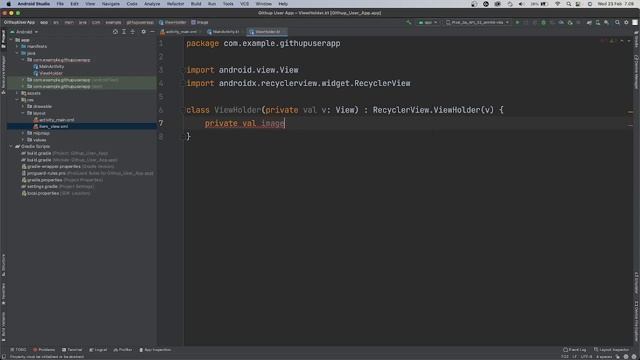The width and height of the screenshot is (640, 360).
Task: Click the Make Project hammer icon
Action: point(409,22)
